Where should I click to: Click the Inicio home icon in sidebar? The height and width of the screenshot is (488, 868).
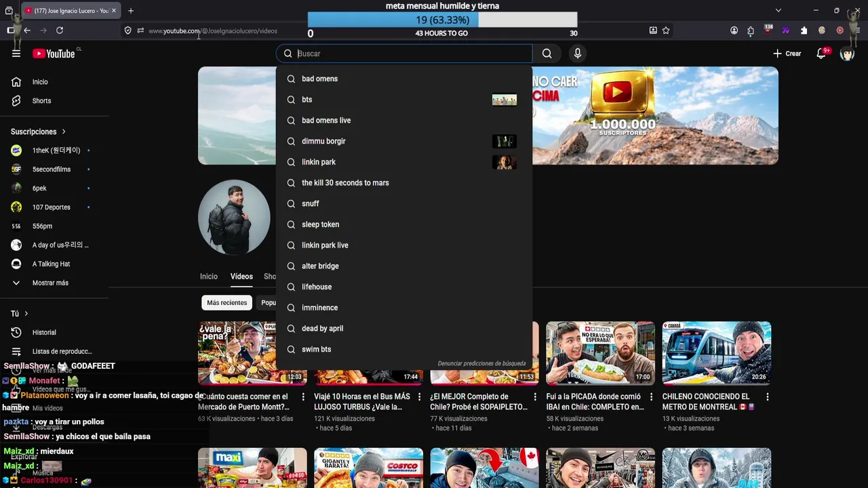click(16, 82)
